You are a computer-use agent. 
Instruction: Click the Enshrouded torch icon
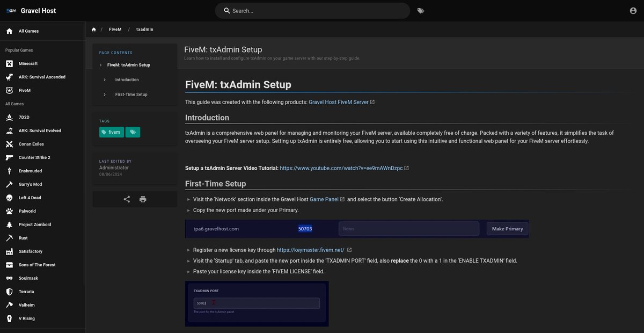(x=9, y=171)
